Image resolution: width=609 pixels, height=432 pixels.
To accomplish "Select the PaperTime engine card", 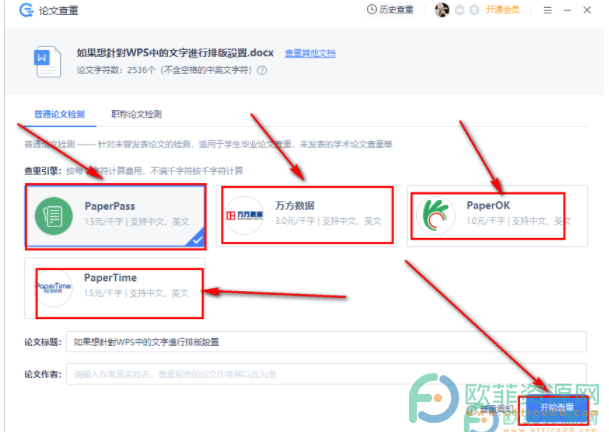I will 115,288.
